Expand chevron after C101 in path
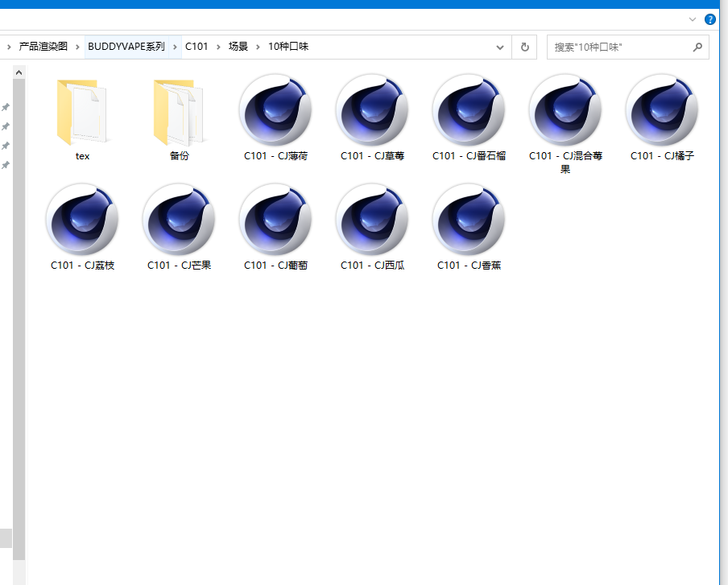The height and width of the screenshot is (585, 728). [x=218, y=47]
